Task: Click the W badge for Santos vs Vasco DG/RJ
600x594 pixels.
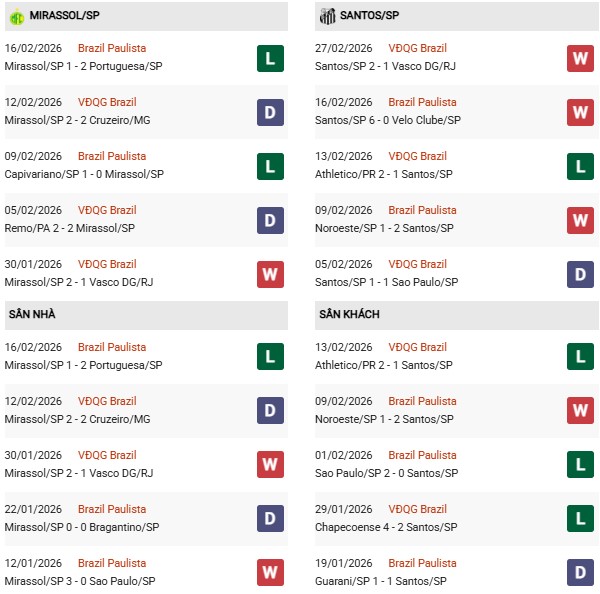Action: [580, 58]
